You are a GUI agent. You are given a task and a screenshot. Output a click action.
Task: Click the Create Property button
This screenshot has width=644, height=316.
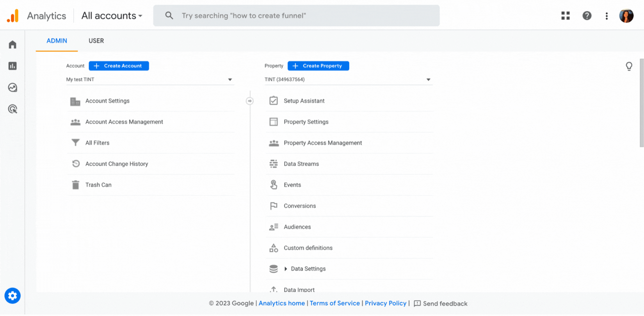pos(318,66)
